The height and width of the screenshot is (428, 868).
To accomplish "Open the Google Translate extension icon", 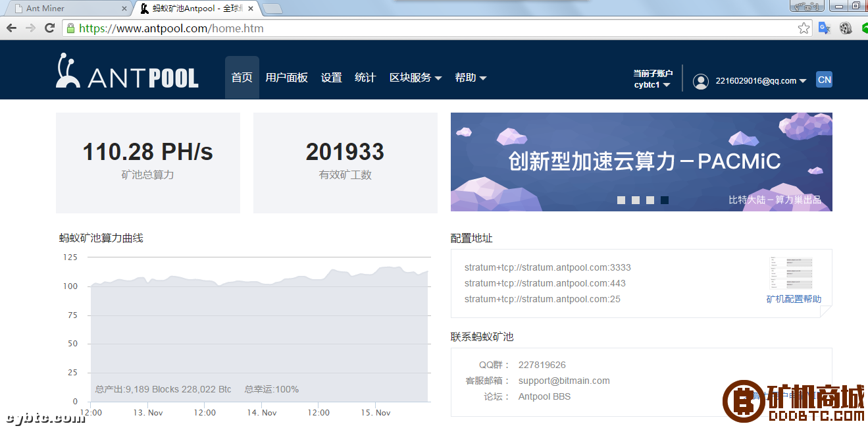I will pyautogui.click(x=825, y=28).
